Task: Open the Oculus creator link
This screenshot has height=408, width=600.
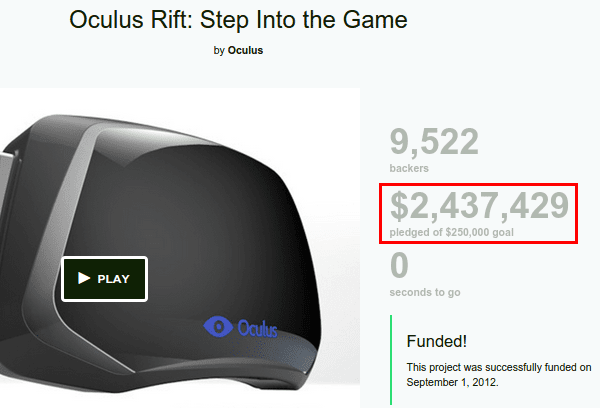Action: pyautogui.click(x=245, y=50)
